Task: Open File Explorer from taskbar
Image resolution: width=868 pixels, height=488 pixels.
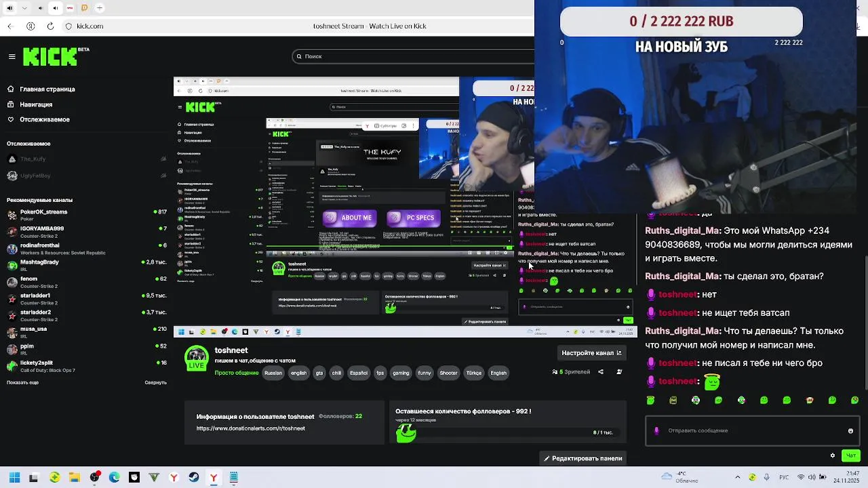Action: 75,478
